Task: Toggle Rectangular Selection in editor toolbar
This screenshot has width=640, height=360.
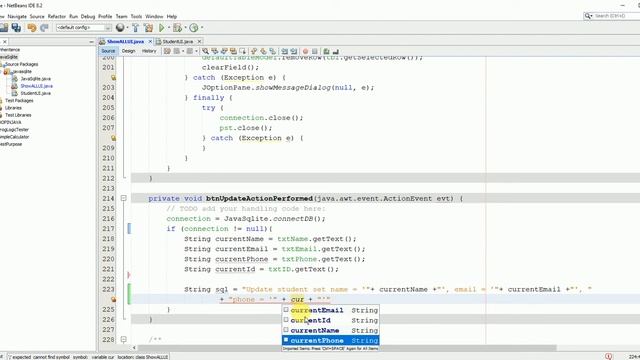Action: [x=243, y=51]
